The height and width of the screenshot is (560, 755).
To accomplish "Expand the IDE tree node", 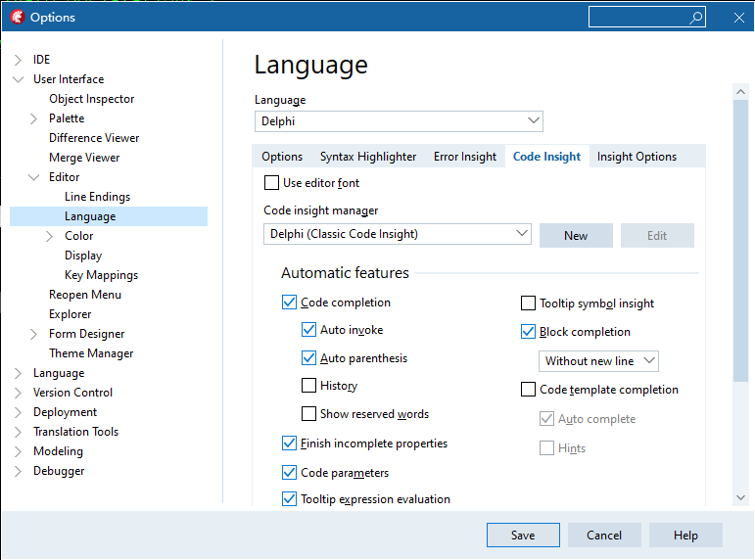I will tap(18, 60).
